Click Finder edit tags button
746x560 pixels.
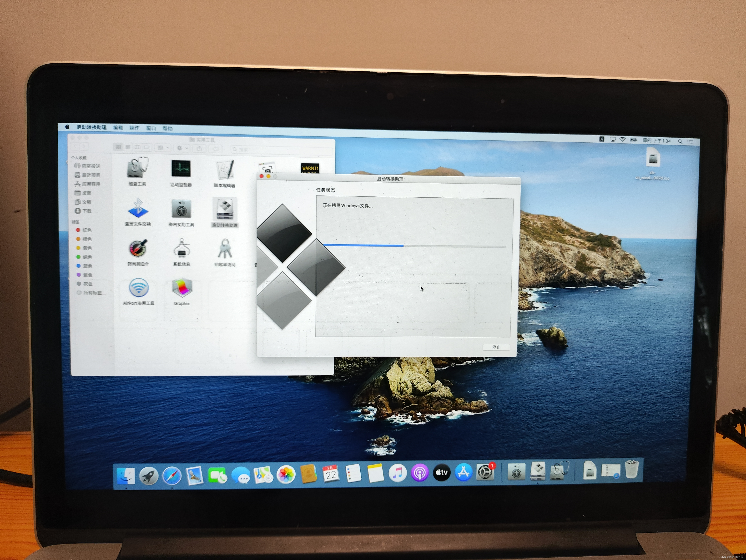point(216,149)
